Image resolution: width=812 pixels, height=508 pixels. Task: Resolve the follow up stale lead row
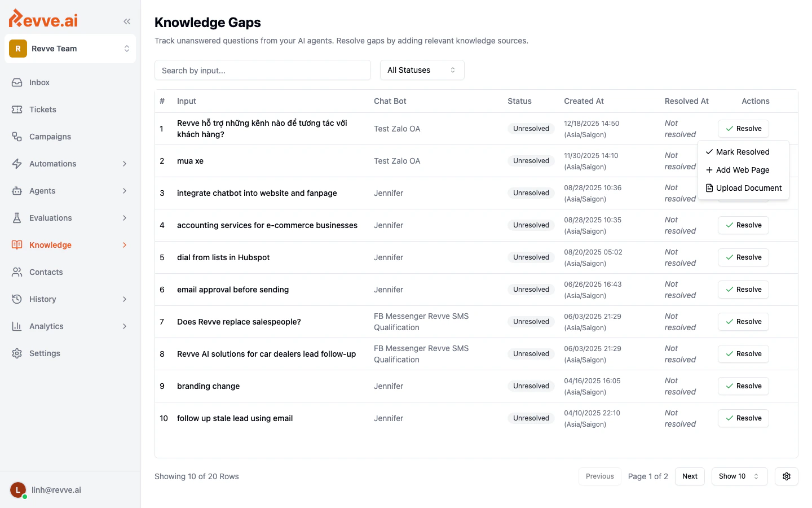pos(743,418)
